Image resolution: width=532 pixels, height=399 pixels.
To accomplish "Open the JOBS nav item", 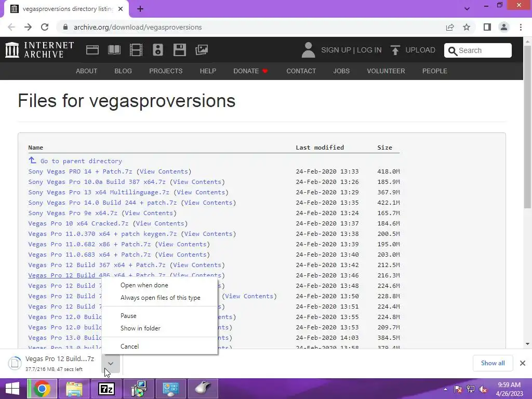I will coord(341,71).
